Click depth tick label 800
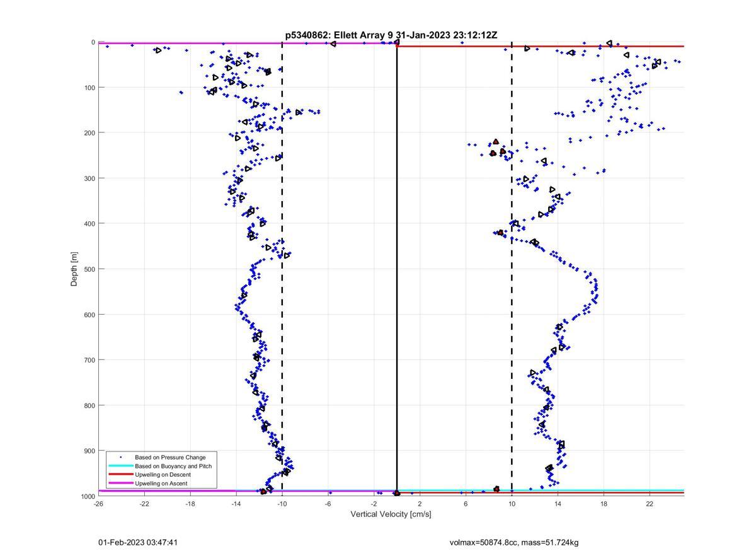The height and width of the screenshot is (558, 756). 89,405
